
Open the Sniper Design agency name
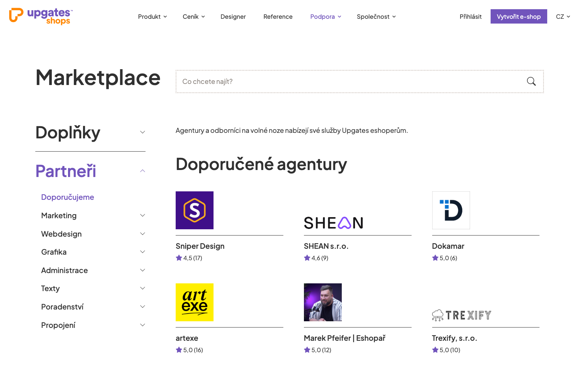point(200,246)
